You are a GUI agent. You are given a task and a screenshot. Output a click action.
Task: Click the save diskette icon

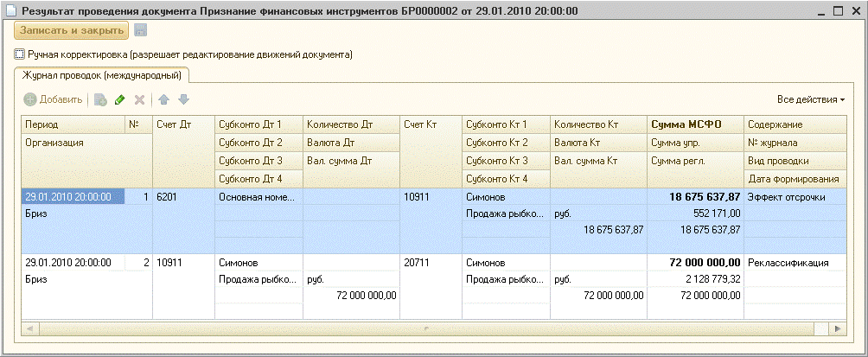140,30
